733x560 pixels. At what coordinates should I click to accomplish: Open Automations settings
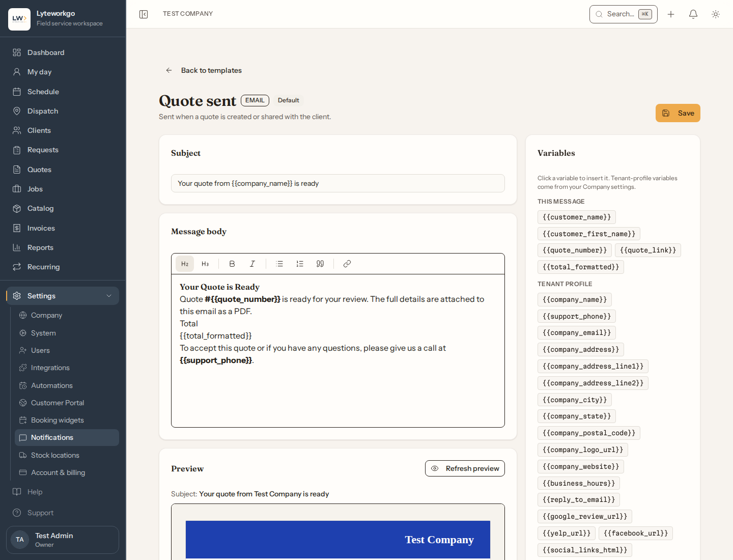67,385
